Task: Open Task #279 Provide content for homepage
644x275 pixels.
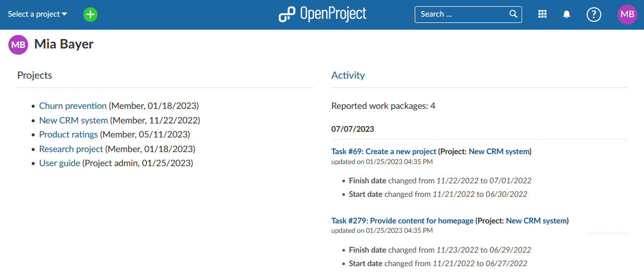Action: tap(402, 221)
